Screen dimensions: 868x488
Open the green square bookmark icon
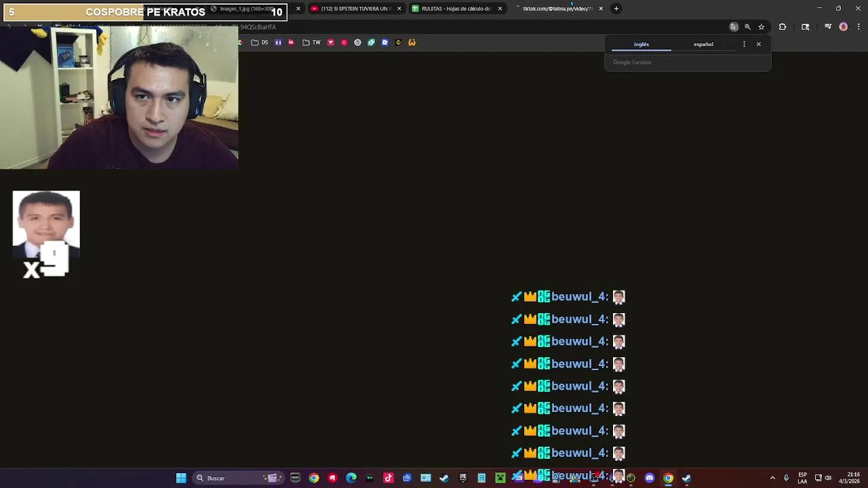click(371, 43)
